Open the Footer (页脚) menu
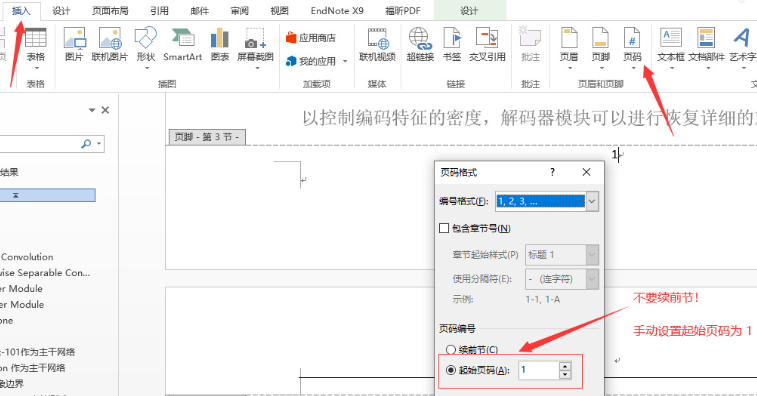This screenshot has width=757, height=396. pyautogui.click(x=601, y=48)
